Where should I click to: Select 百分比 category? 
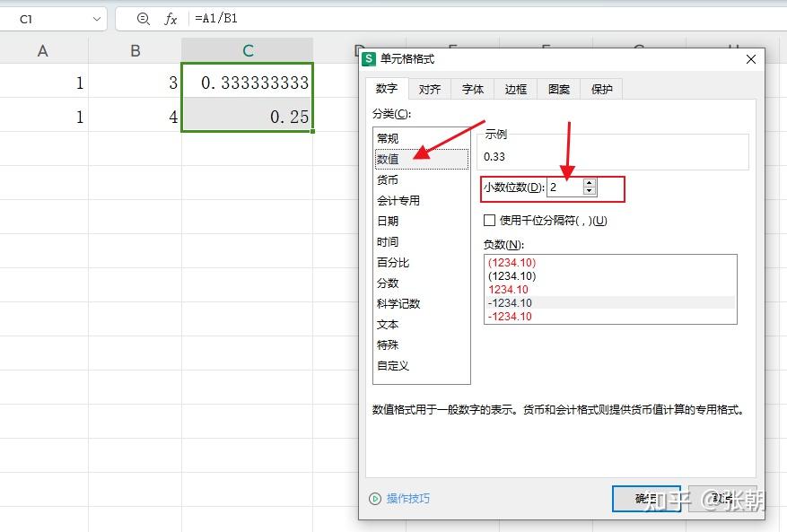point(421,262)
